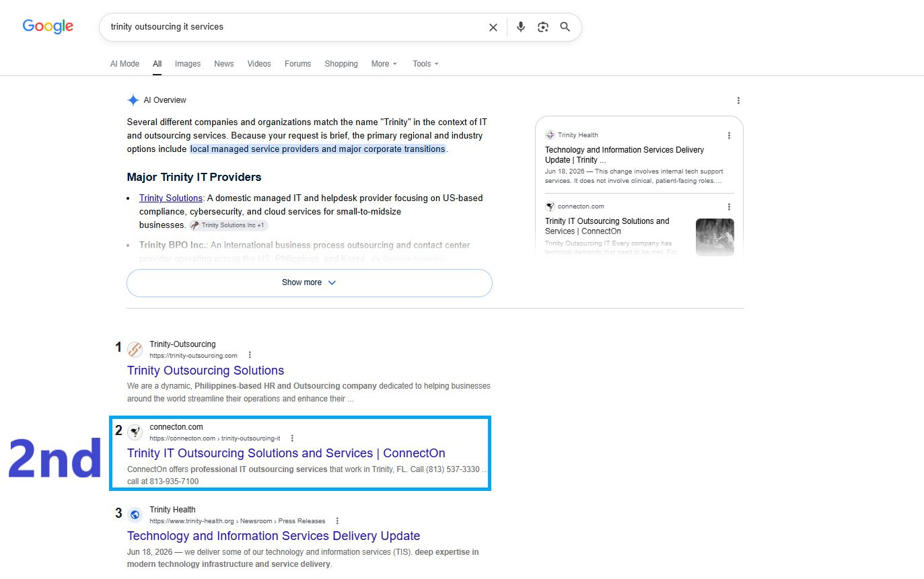Start voice search with the microphone icon
This screenshot has width=924, height=579.
[x=520, y=27]
